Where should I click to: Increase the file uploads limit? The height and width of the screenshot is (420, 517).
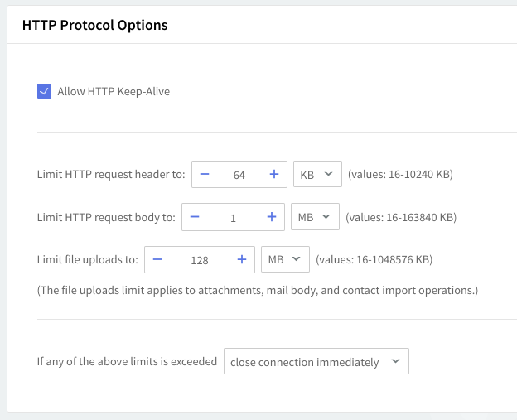(242, 259)
